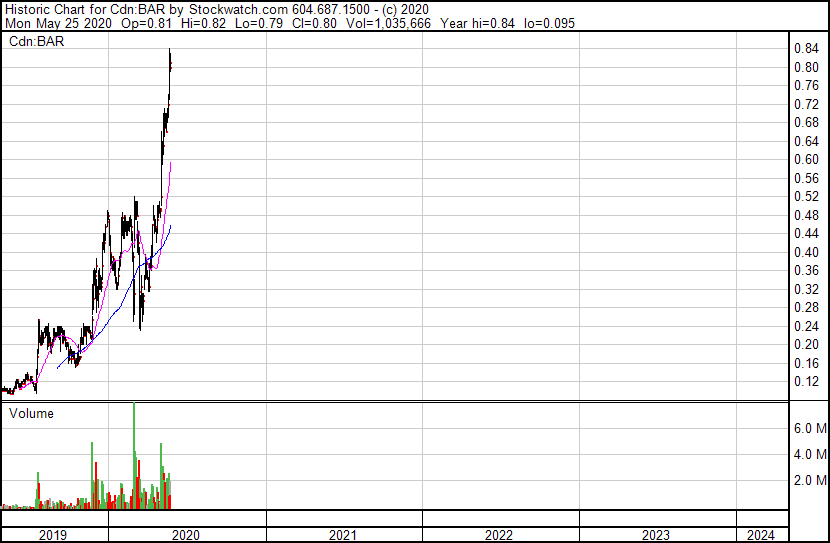Image resolution: width=830 pixels, height=543 pixels.
Task: Click the 0.60 price axis value
Action: [x=806, y=160]
